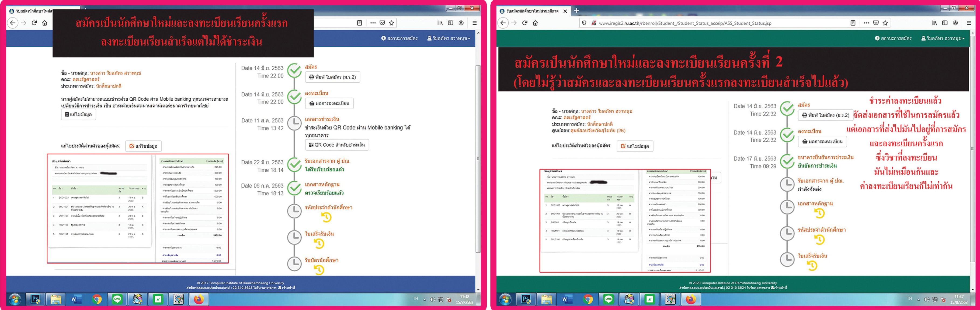Open สถานะการสมัคร in left window navbar

[399, 38]
